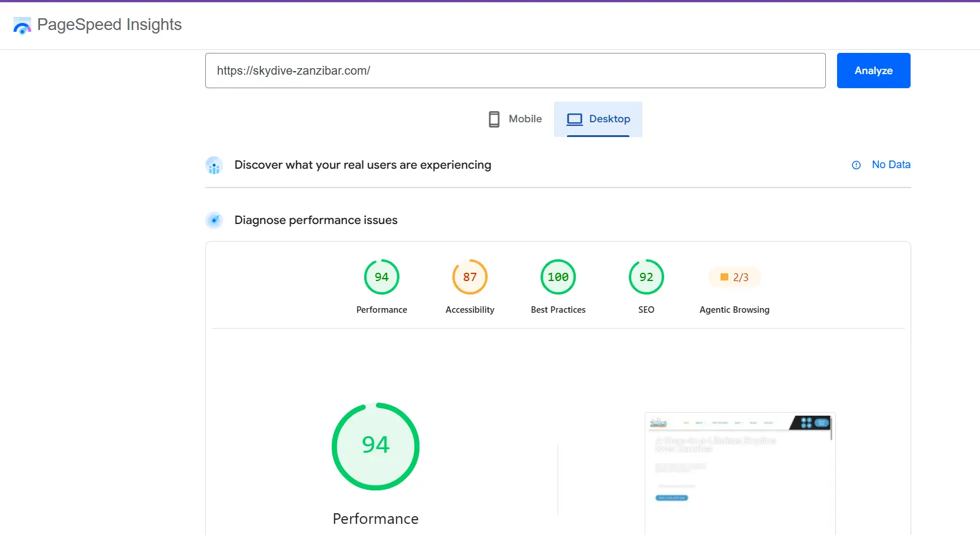Focus the URL field containing skydive-zanzibar.com
980x535 pixels.
515,71
